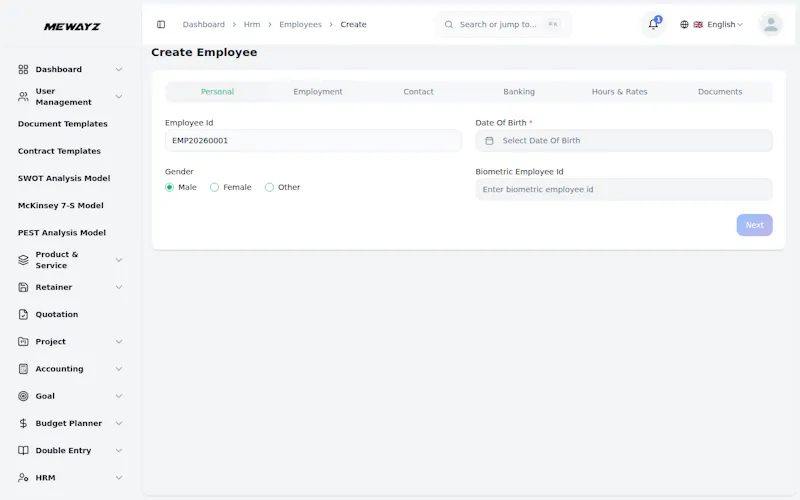The width and height of the screenshot is (800, 500).
Task: Switch to the Banking tab
Action: (x=519, y=92)
